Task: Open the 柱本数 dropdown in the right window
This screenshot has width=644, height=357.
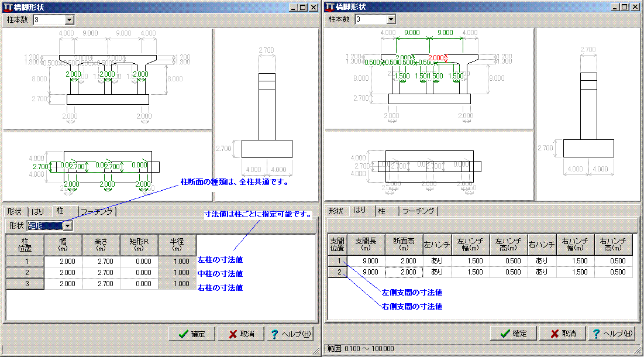Action: pyautogui.click(x=391, y=19)
